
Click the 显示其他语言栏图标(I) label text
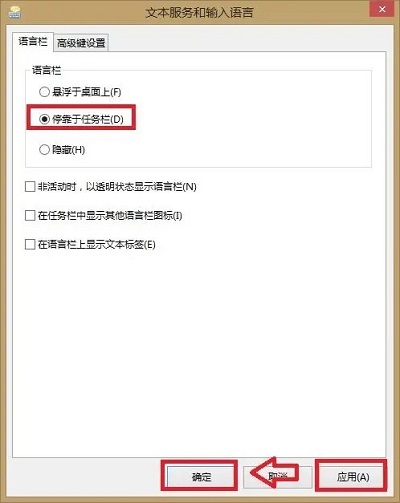point(134,216)
